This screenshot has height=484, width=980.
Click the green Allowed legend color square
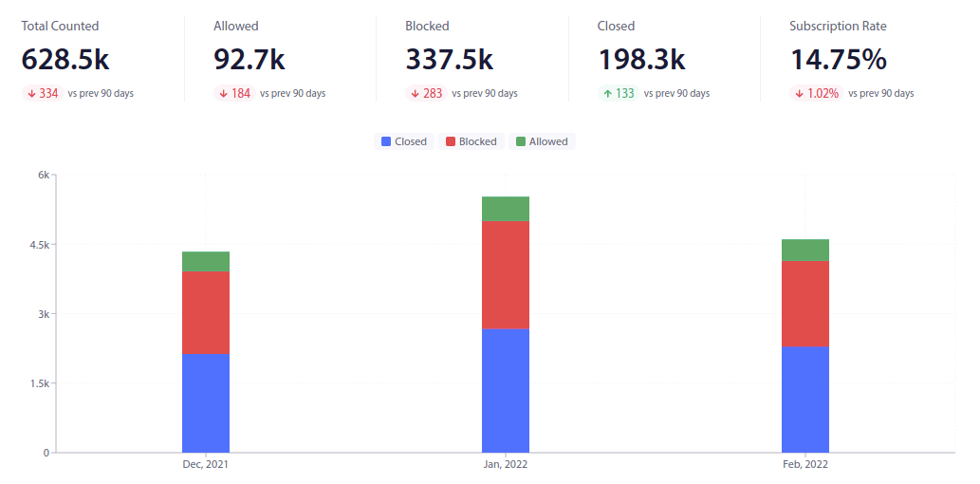521,141
